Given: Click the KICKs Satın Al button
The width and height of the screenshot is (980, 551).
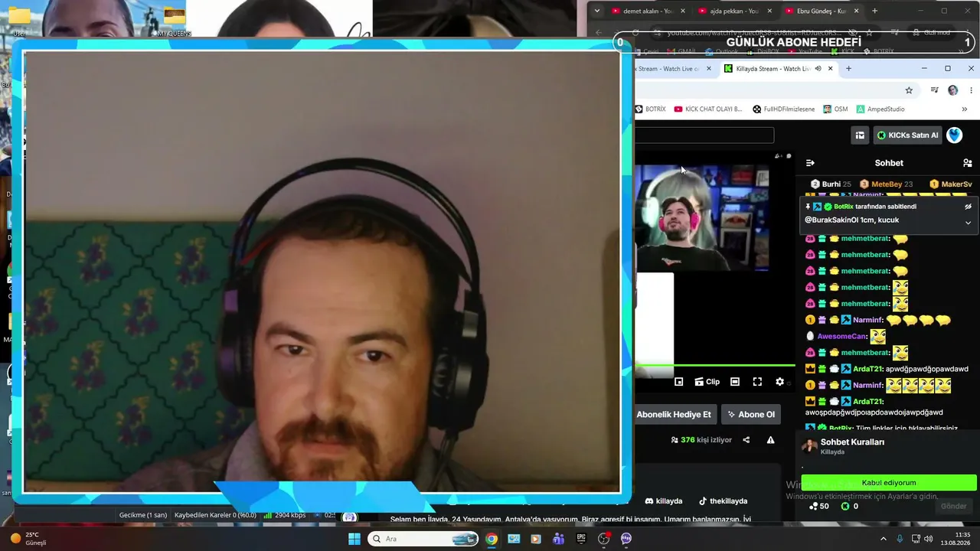Looking at the screenshot, I should [907, 135].
